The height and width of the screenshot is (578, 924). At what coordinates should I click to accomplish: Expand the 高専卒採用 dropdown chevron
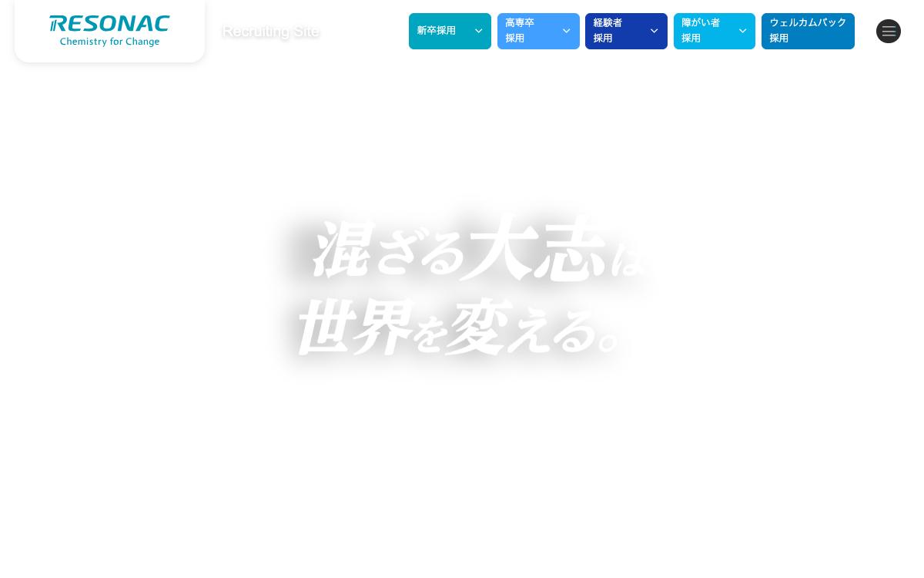[566, 31]
